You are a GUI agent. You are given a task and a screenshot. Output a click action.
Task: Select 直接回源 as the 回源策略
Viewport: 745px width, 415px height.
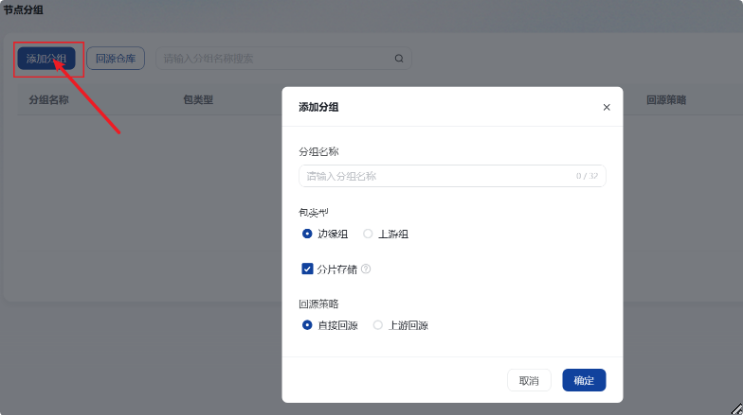point(307,325)
